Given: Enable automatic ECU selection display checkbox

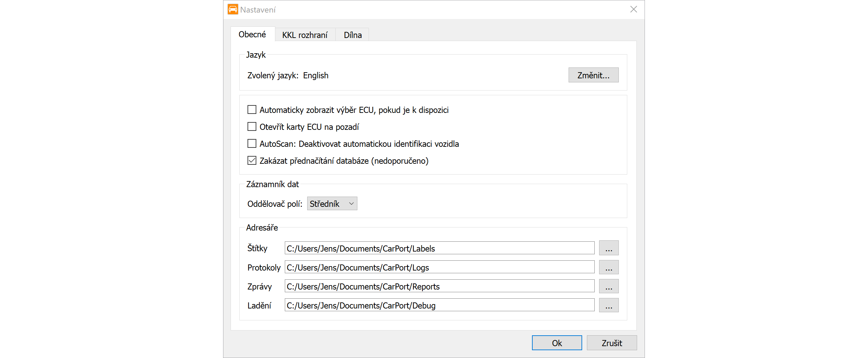Looking at the screenshot, I should 252,110.
